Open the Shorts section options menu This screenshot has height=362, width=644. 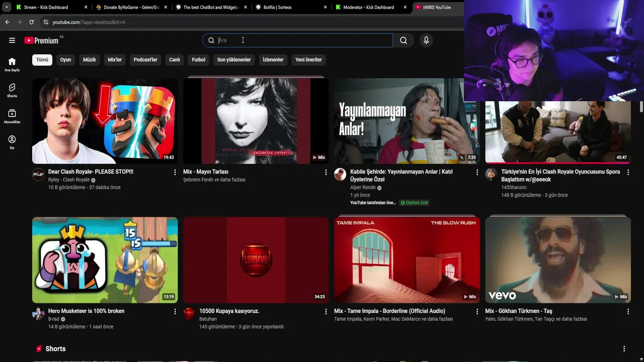click(x=624, y=349)
